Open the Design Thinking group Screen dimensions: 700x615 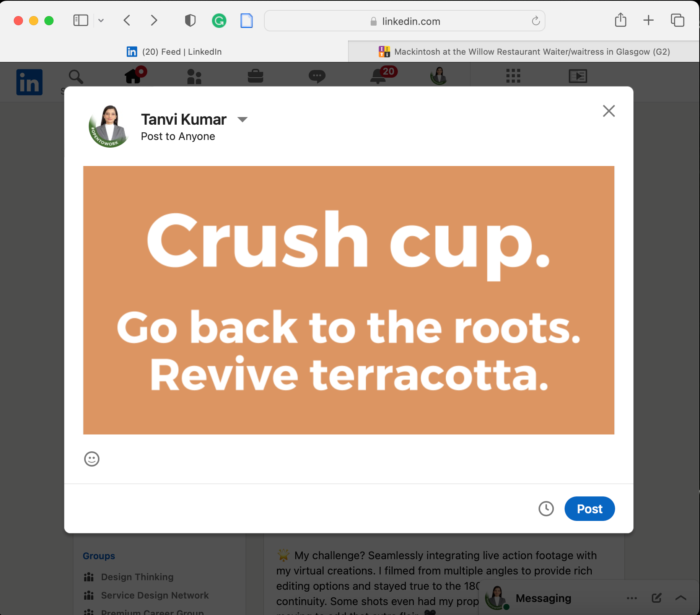137,577
